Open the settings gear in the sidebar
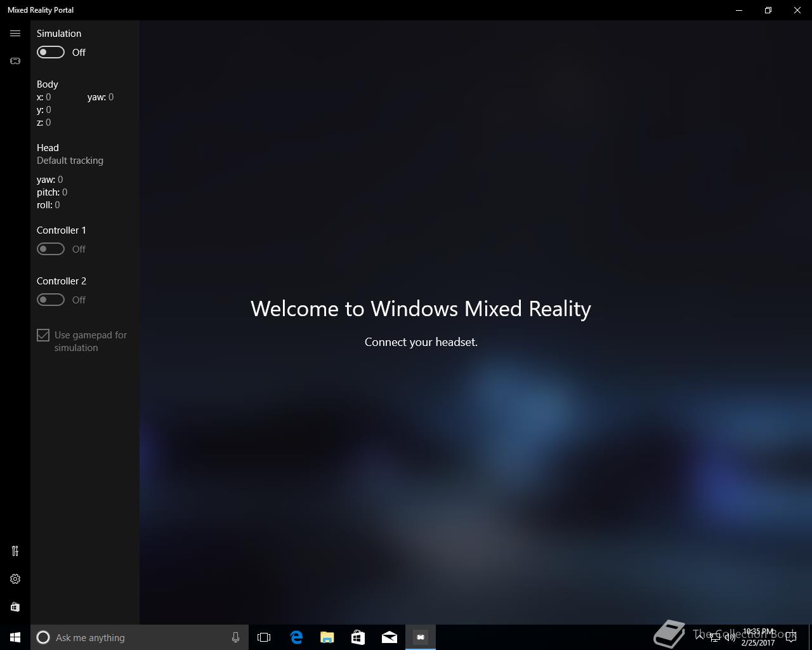 point(15,579)
